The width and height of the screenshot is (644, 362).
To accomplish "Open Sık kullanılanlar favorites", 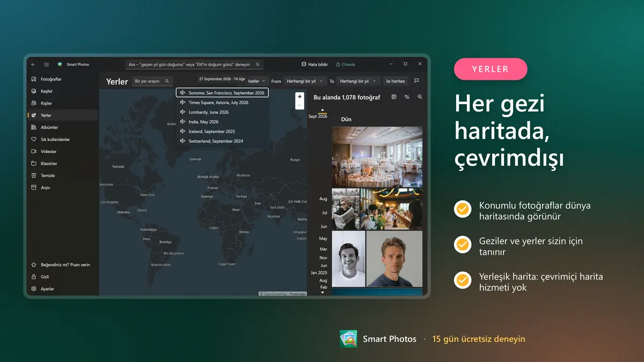I will [x=63, y=139].
